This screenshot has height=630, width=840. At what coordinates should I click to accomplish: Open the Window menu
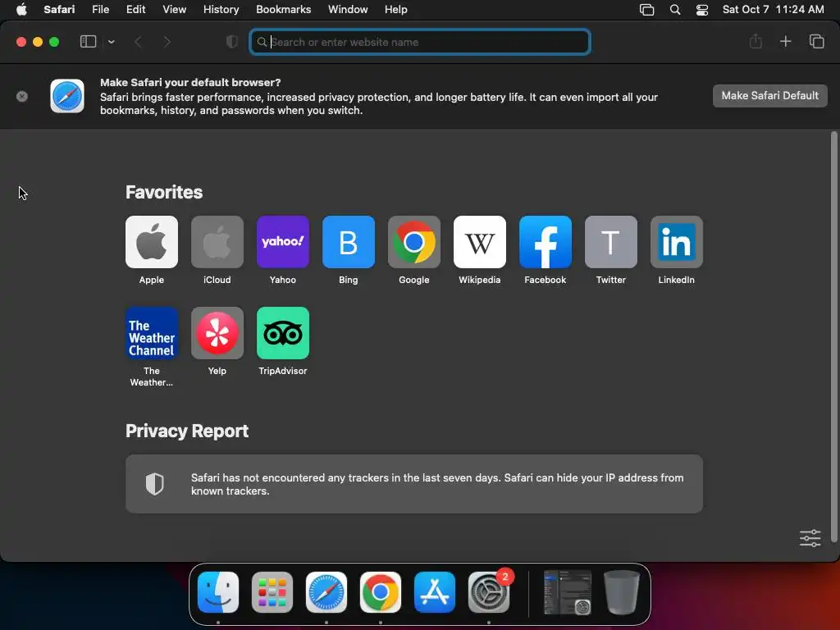click(348, 10)
